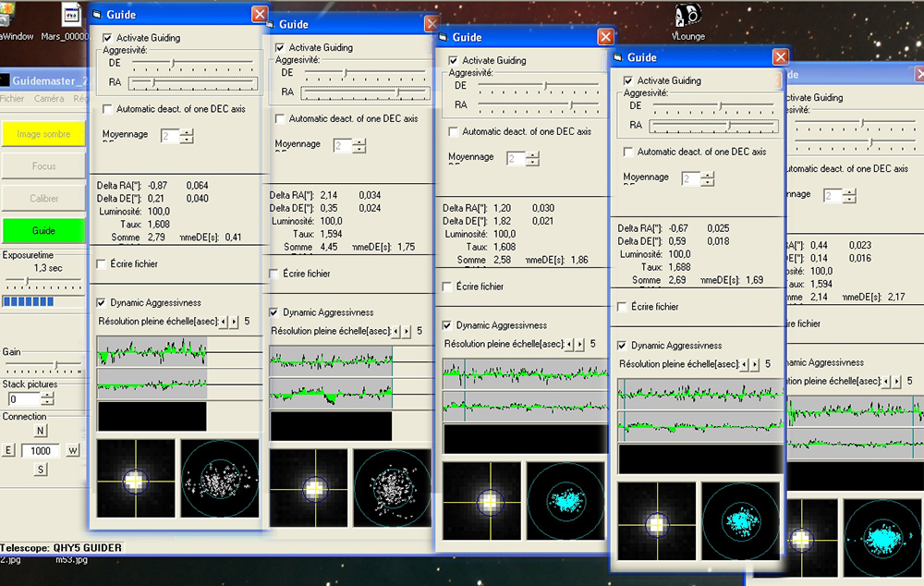Open the Fichier menu in Guidemaster
Image resolution: width=924 pixels, height=586 pixels.
12,99
